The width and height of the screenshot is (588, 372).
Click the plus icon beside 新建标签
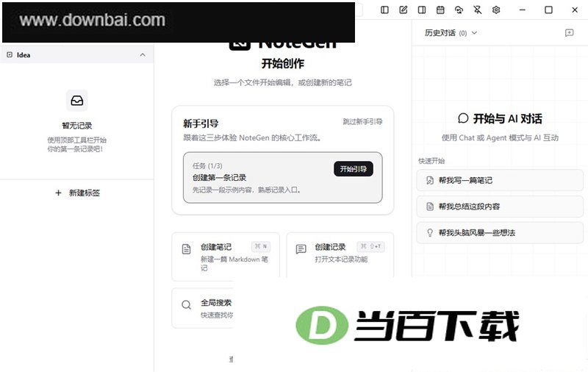[58, 193]
